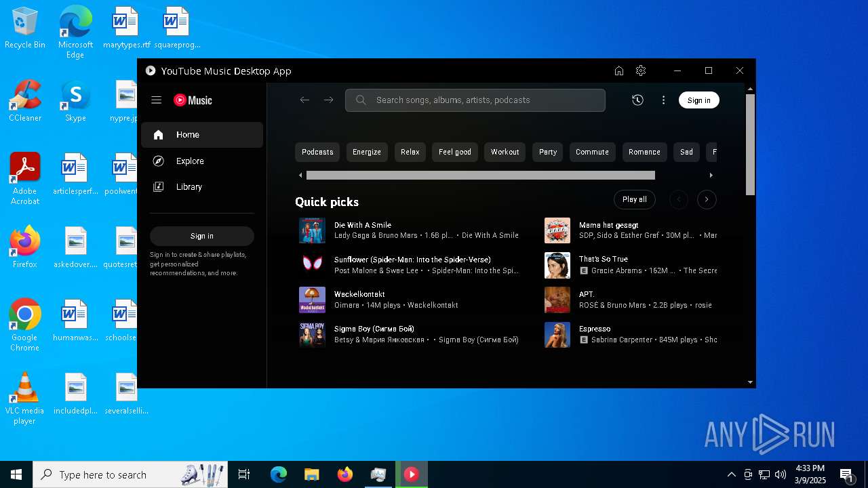Open the history clock icon
This screenshot has width=868, height=488.
tap(637, 100)
